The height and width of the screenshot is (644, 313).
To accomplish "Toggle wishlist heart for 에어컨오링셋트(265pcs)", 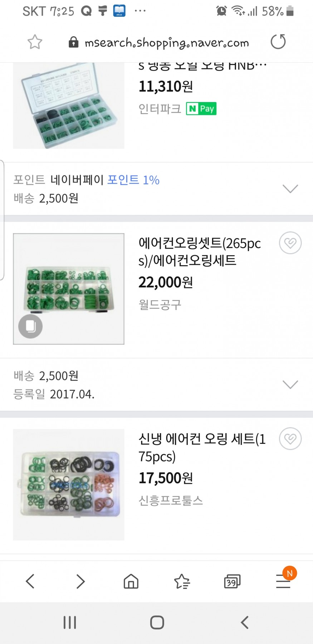I will click(x=290, y=243).
